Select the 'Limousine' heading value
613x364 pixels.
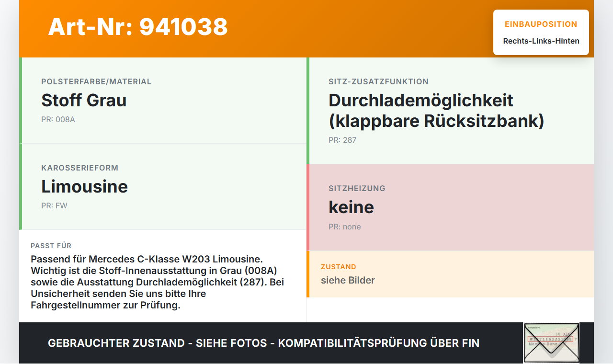coord(84,186)
